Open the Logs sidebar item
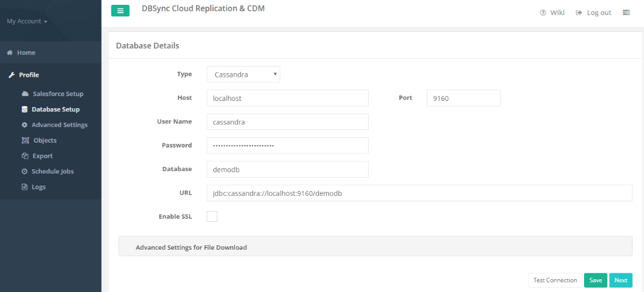This screenshot has height=292, width=644. [x=38, y=187]
